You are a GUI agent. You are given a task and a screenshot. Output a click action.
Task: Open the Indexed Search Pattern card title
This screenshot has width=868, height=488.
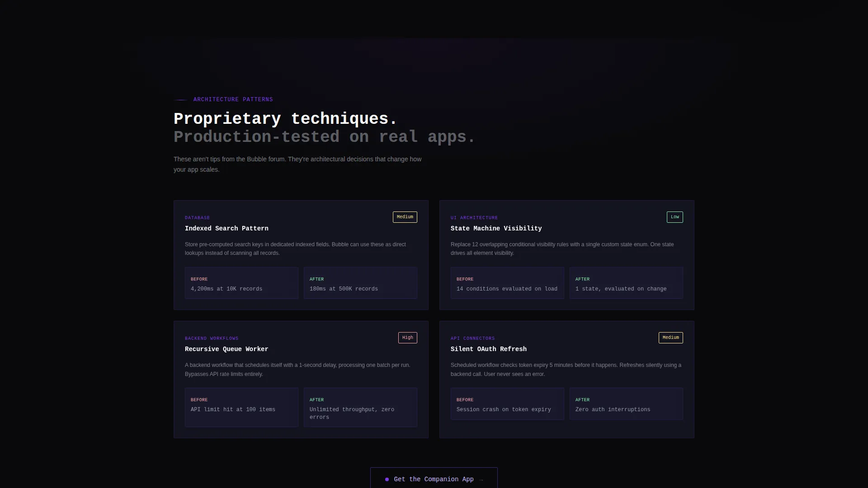click(x=226, y=229)
